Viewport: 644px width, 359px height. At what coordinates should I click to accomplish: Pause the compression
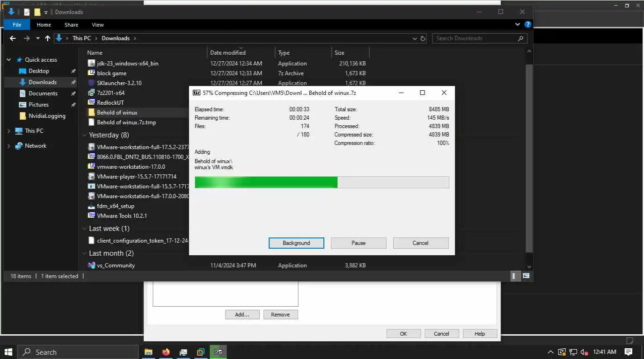(x=359, y=243)
